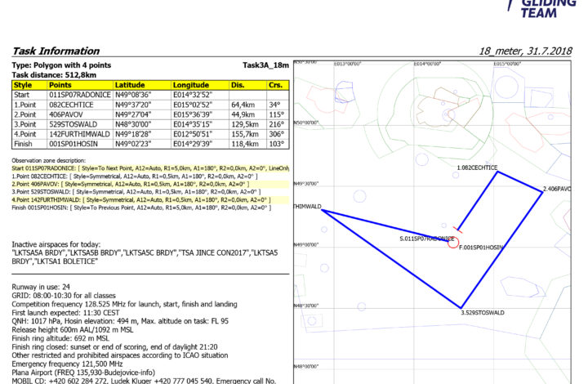Click the Finish row style cell

tap(24, 144)
